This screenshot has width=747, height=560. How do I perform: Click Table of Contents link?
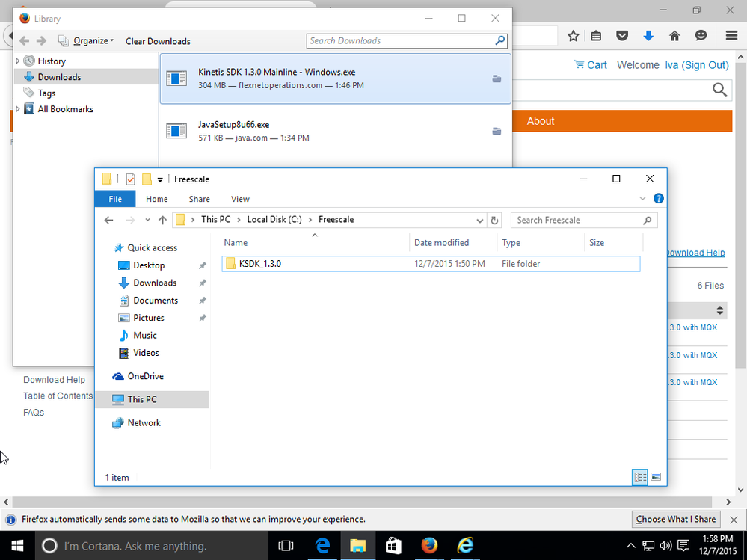[x=58, y=396]
